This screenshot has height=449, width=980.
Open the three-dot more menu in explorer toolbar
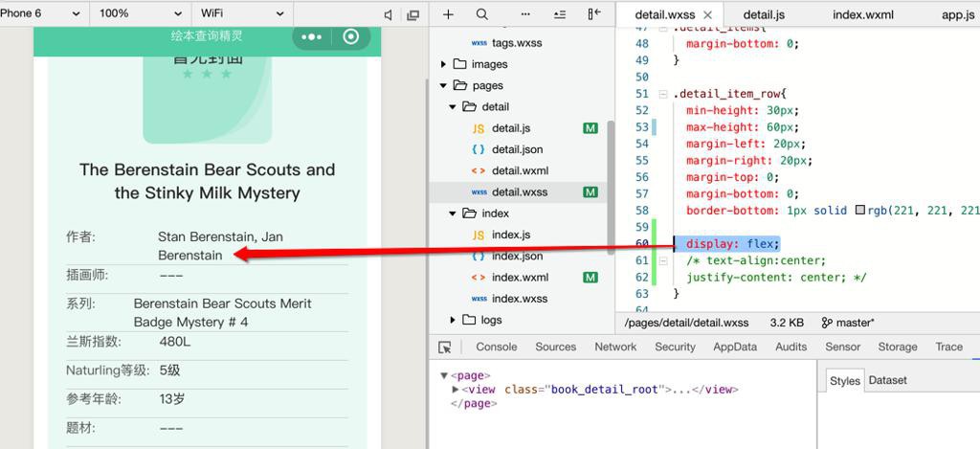[525, 14]
